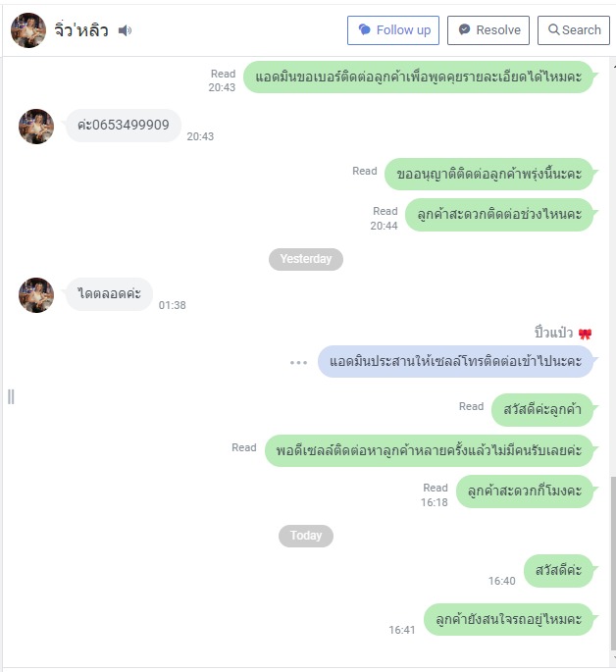Click the checkmark bubble icon in Resolve
The height and width of the screenshot is (672, 616).
[464, 29]
